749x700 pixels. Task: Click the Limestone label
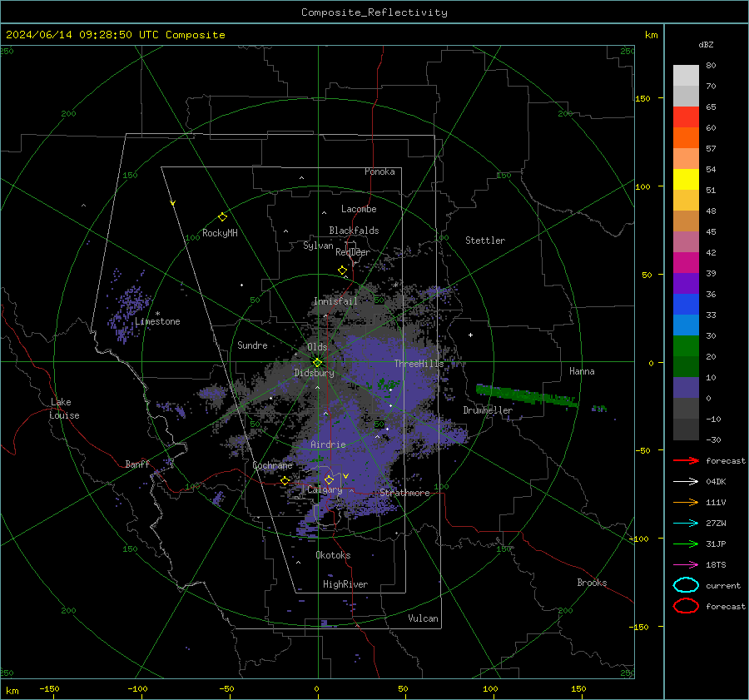pos(157,321)
